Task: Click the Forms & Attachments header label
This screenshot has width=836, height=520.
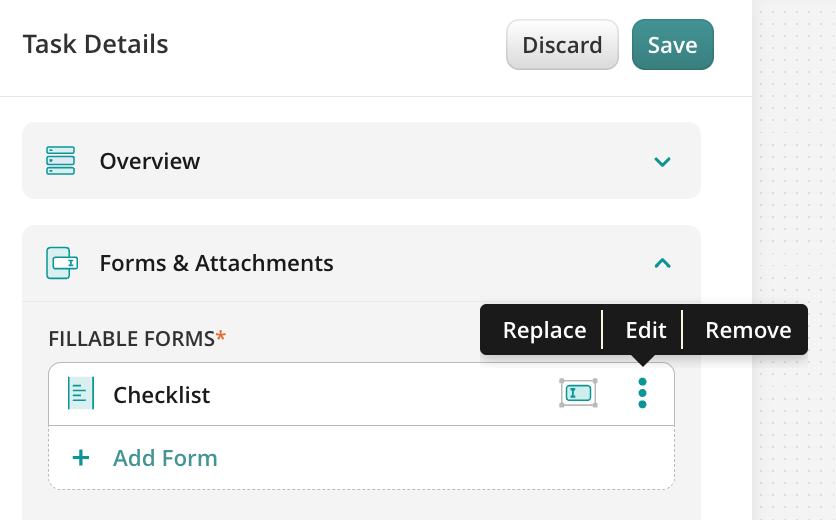Action: click(216, 263)
